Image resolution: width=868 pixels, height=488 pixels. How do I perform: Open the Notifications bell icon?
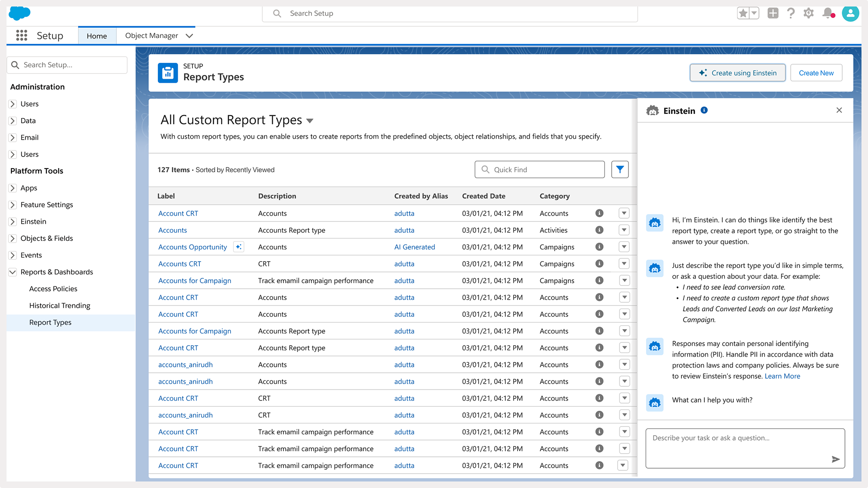(x=828, y=13)
